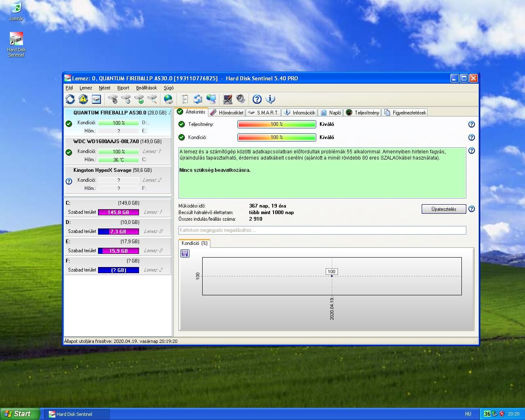Click the overview Kondíció 100 % gradient bar
The image size is (525, 420).
tap(277, 137)
